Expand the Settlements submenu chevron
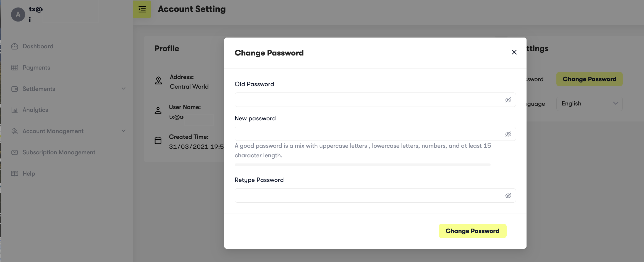644x262 pixels. click(124, 89)
